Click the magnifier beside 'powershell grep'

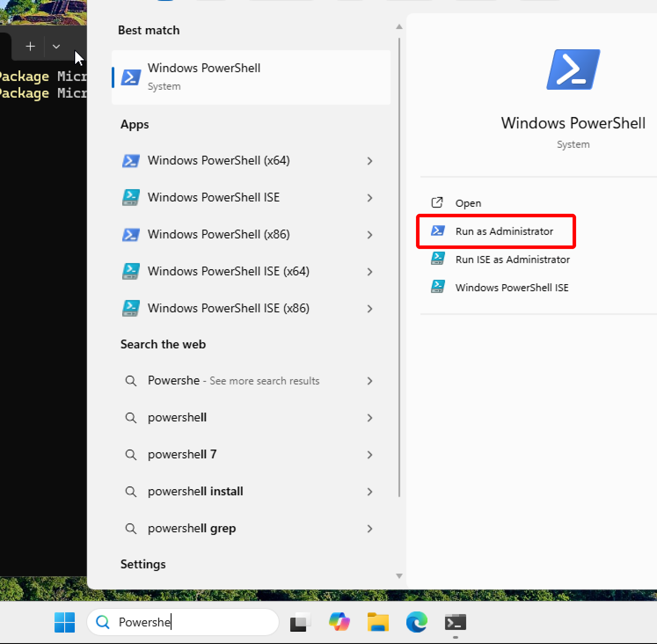(x=131, y=528)
